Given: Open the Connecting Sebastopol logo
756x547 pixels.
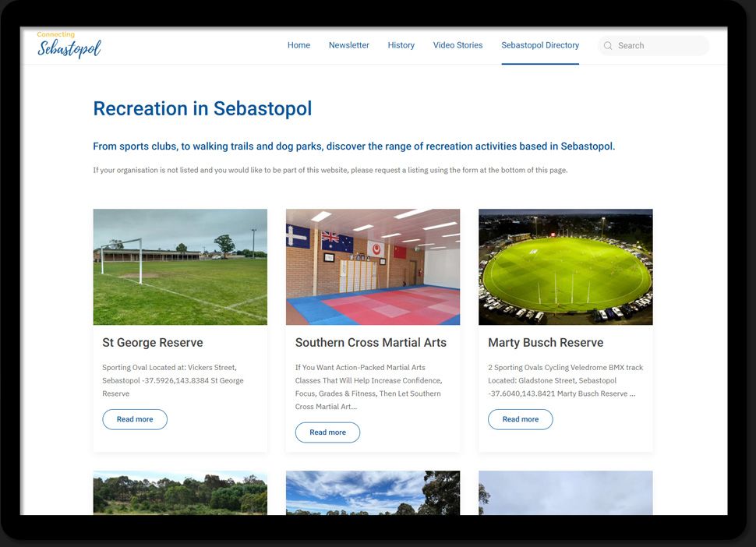Looking at the screenshot, I should (69, 44).
